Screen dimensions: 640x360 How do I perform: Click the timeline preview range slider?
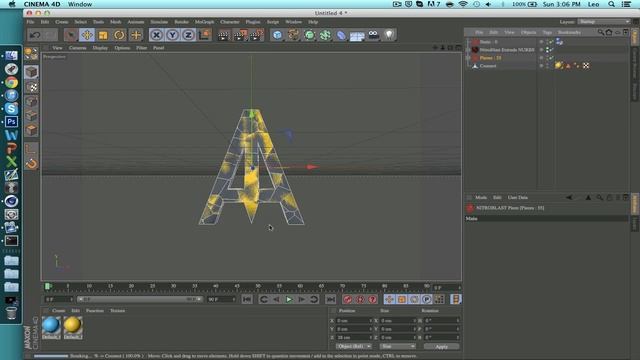pyautogui.click(x=139, y=299)
